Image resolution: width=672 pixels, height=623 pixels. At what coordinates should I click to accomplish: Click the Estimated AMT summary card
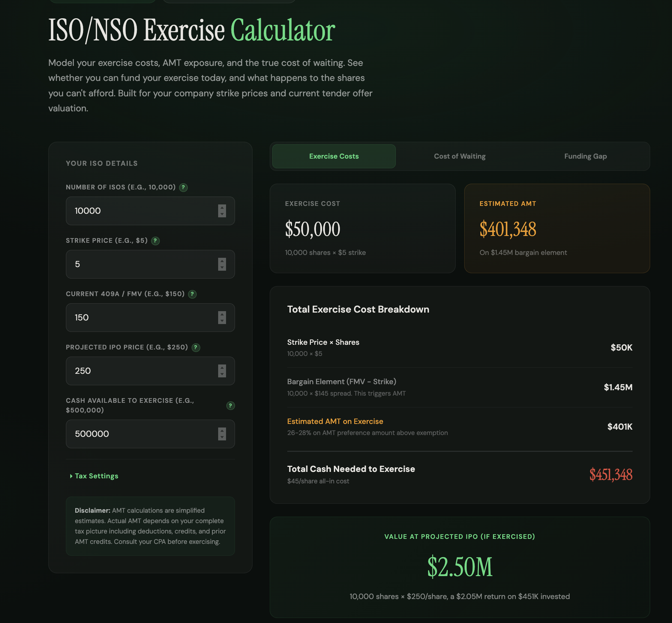(557, 228)
